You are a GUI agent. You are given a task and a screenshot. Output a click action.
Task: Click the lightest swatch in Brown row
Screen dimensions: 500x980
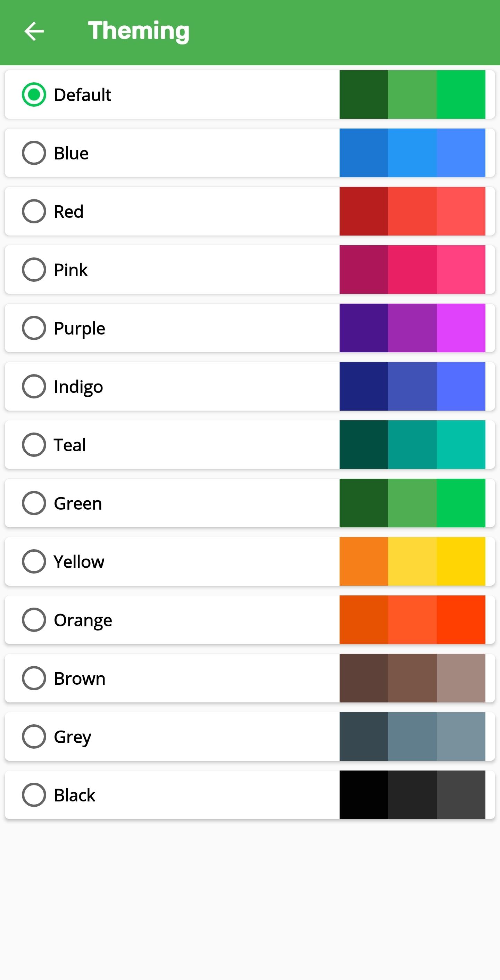coord(461,678)
